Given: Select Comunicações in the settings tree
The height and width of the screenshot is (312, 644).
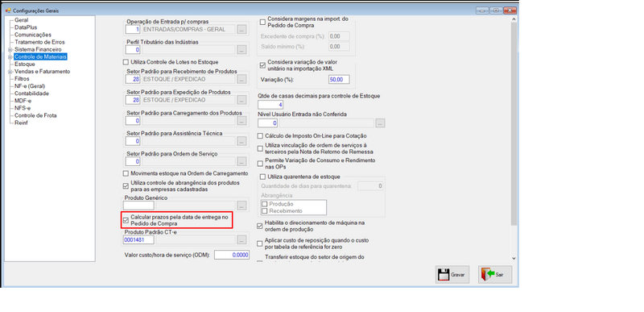Looking at the screenshot, I should (x=33, y=35).
